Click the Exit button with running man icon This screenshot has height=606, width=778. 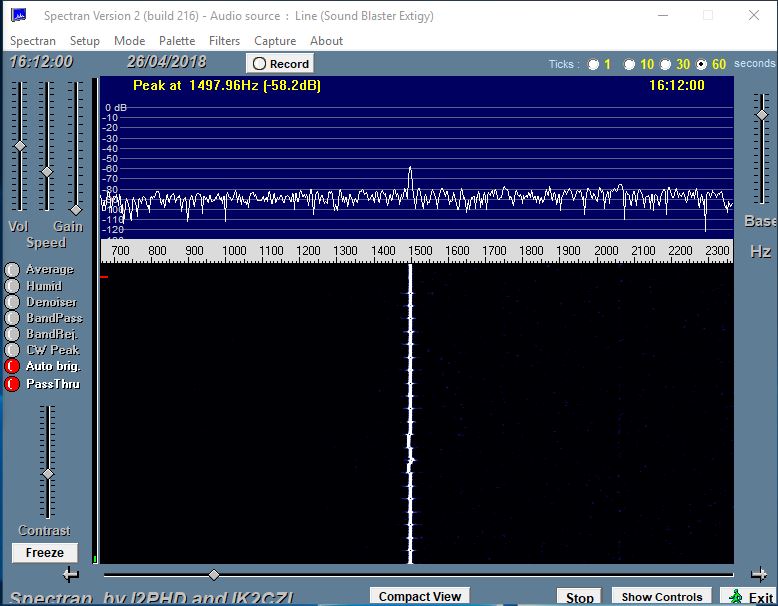tap(750, 597)
